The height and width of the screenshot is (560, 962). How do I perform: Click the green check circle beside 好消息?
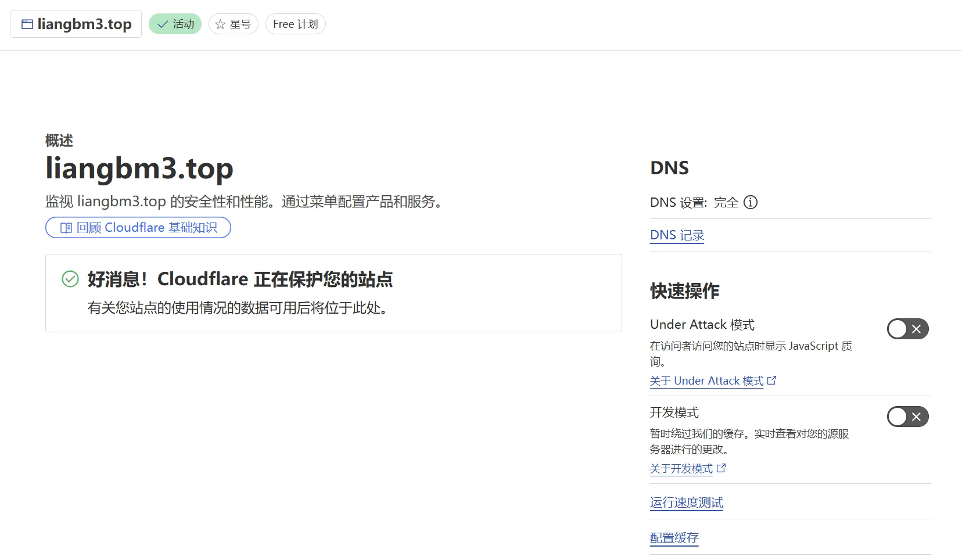click(70, 279)
